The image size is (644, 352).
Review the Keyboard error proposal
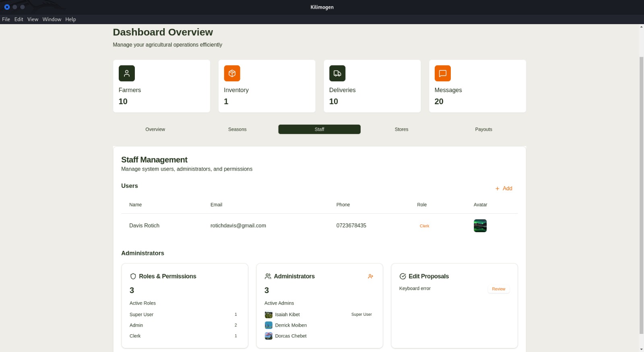click(498, 289)
